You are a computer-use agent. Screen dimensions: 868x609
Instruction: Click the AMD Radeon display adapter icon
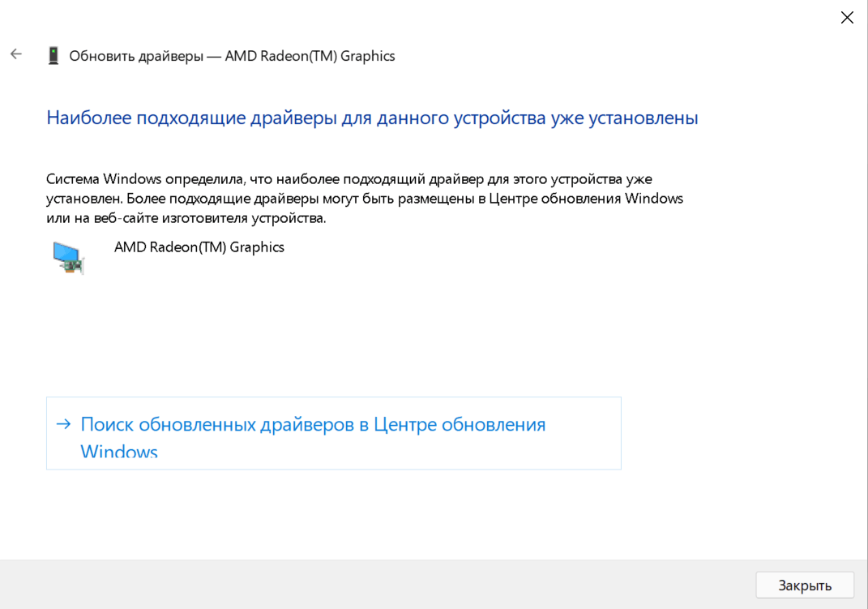69,258
